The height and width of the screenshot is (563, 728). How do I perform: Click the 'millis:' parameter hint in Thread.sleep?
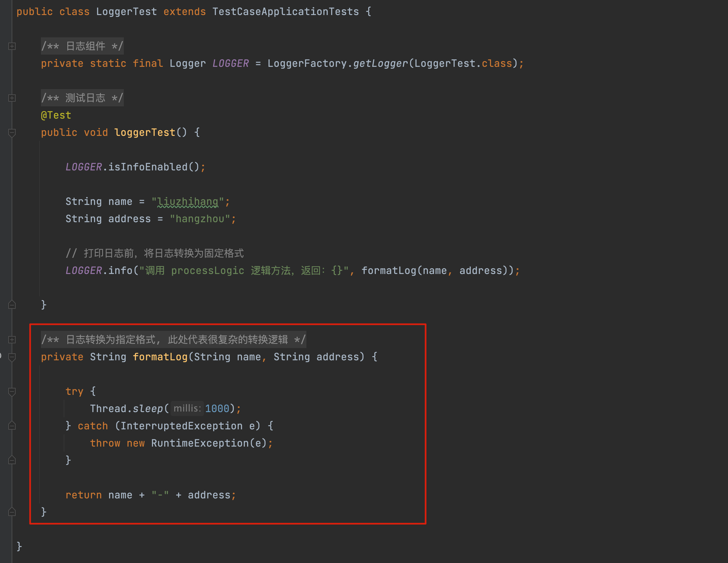point(187,408)
